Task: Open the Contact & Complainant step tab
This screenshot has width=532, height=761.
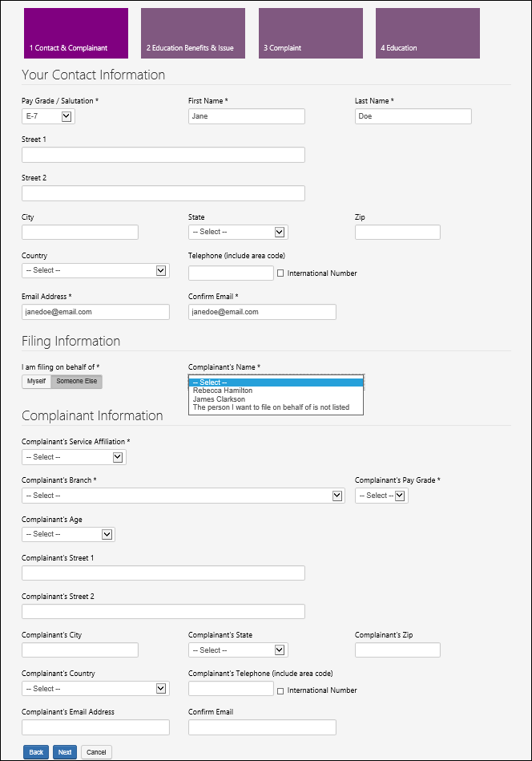Action: click(76, 34)
